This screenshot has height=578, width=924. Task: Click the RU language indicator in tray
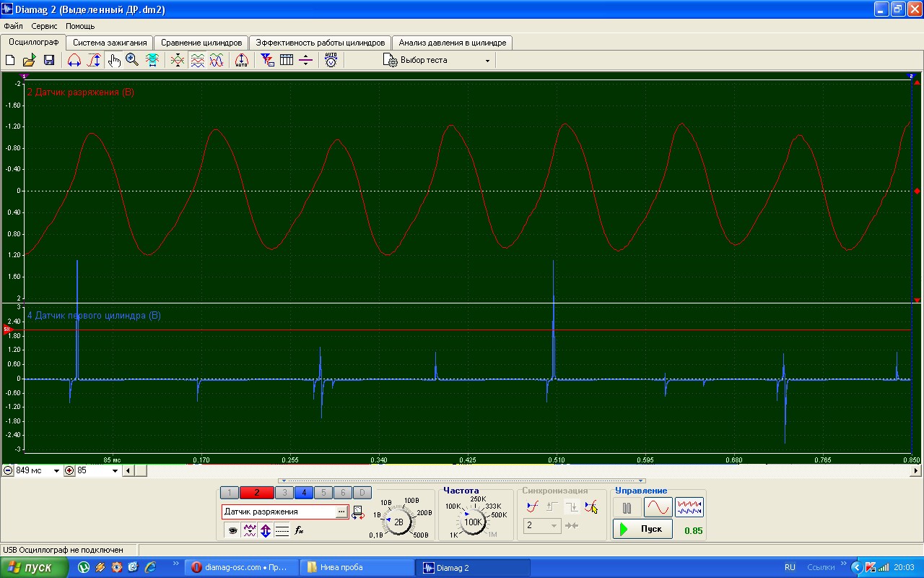pos(790,567)
